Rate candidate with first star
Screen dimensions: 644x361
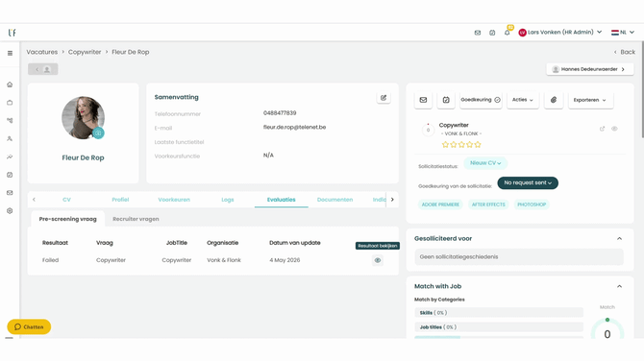[x=445, y=144]
